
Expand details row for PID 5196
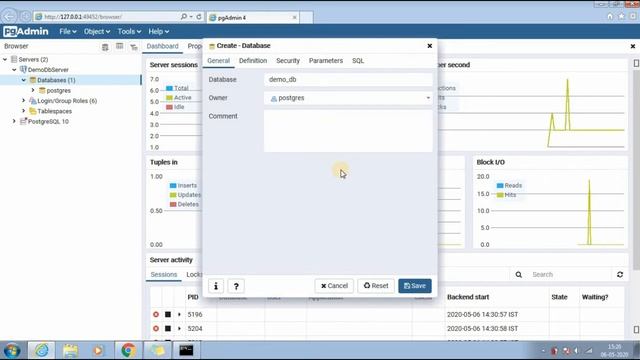click(x=179, y=314)
